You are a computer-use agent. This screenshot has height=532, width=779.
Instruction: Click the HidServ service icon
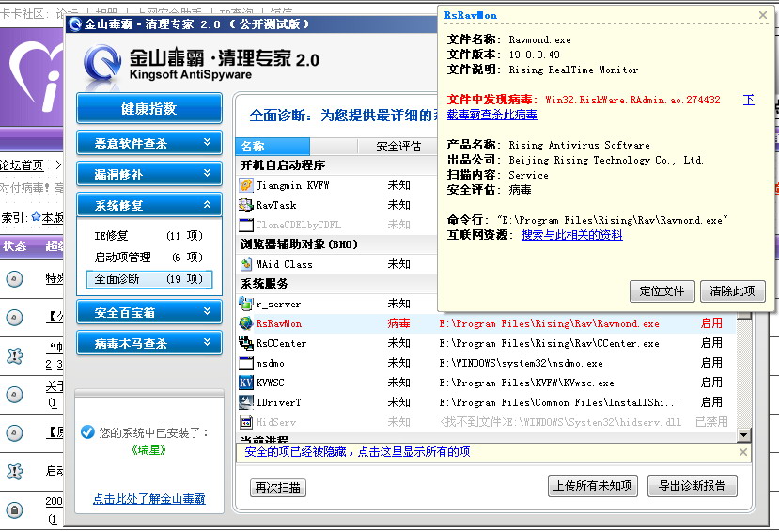point(246,422)
